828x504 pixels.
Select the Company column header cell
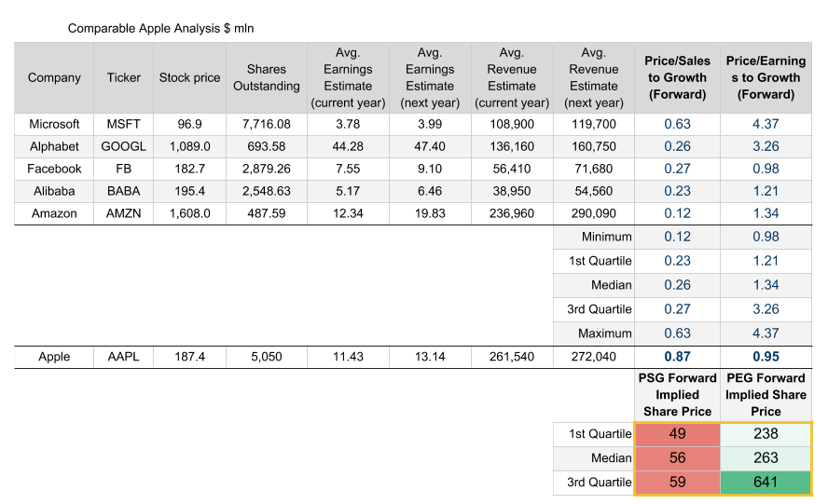(x=54, y=78)
